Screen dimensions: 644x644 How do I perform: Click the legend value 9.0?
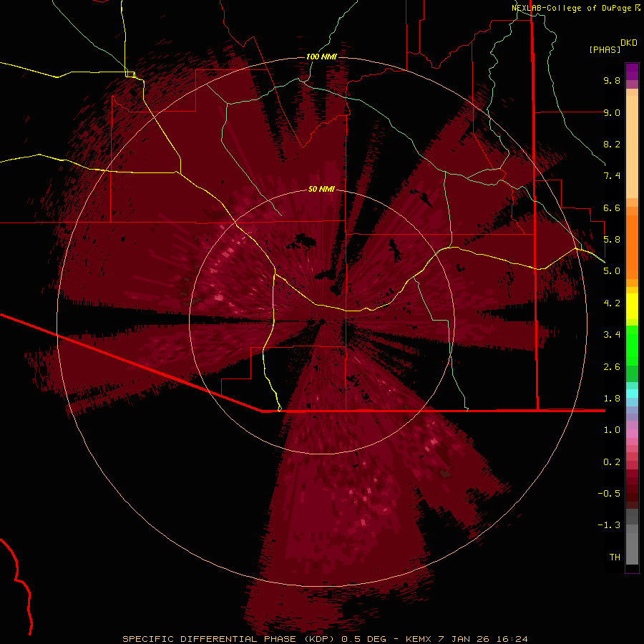pos(612,112)
